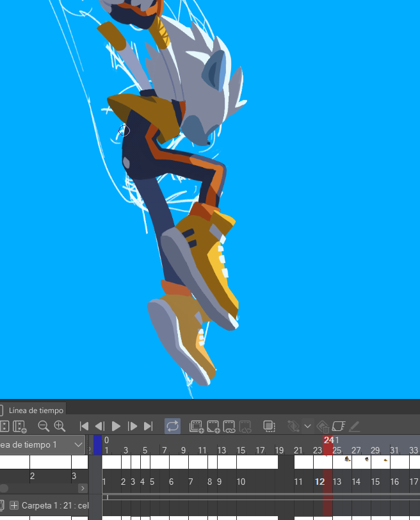Image resolution: width=420 pixels, height=520 pixels.
Task: Step back to the previous frame
Action: [x=100, y=426]
